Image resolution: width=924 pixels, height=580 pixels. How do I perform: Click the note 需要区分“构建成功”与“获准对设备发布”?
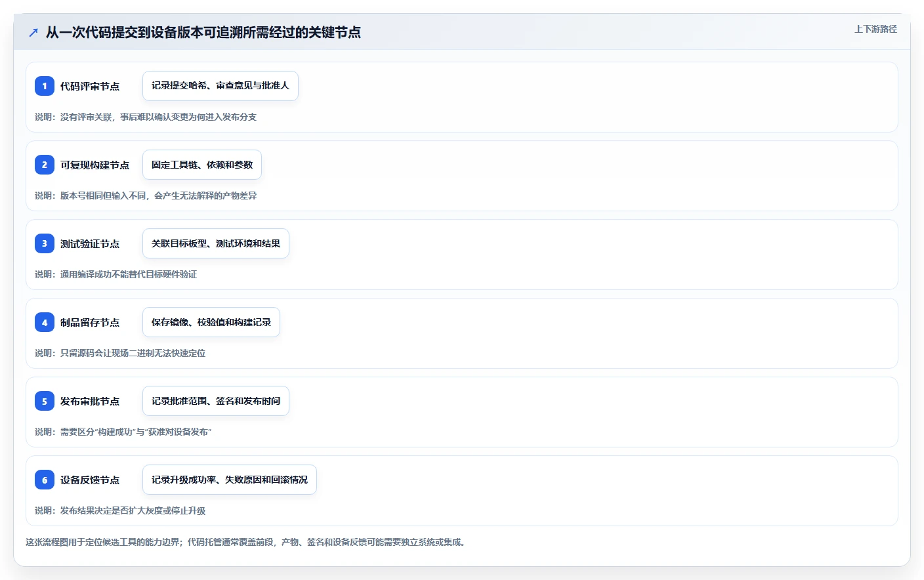pyautogui.click(x=123, y=432)
